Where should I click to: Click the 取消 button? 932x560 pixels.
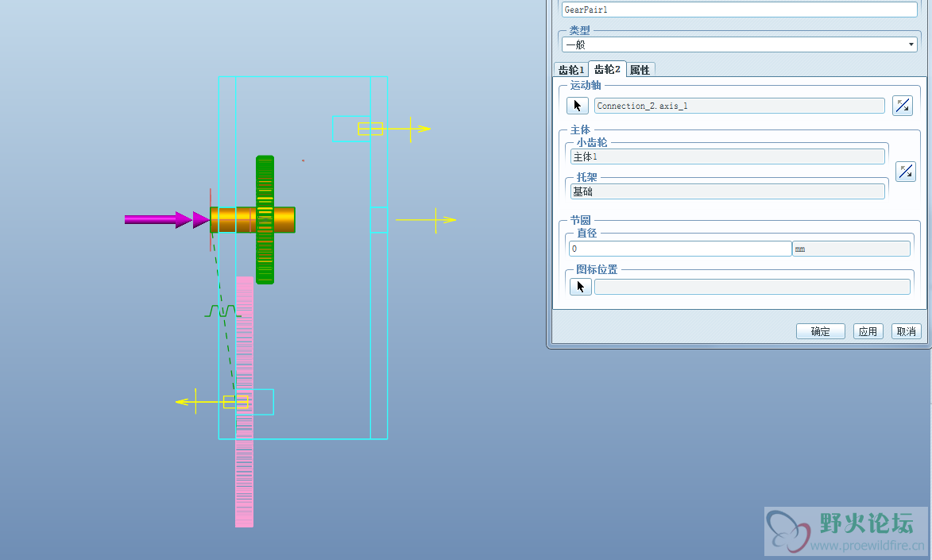coord(906,331)
